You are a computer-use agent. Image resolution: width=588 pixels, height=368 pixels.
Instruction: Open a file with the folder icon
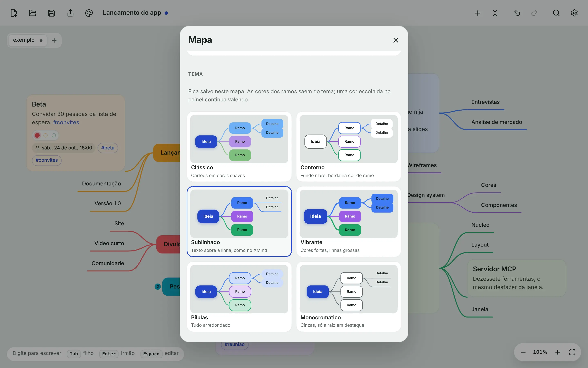pyautogui.click(x=32, y=13)
